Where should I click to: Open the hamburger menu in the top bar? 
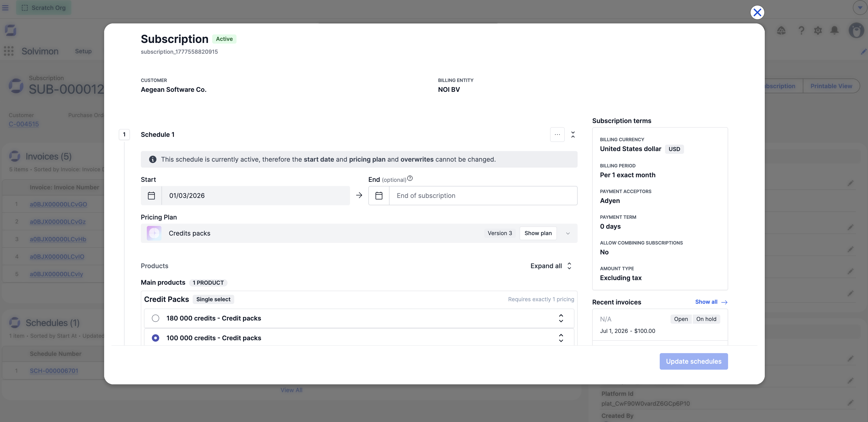6,7
